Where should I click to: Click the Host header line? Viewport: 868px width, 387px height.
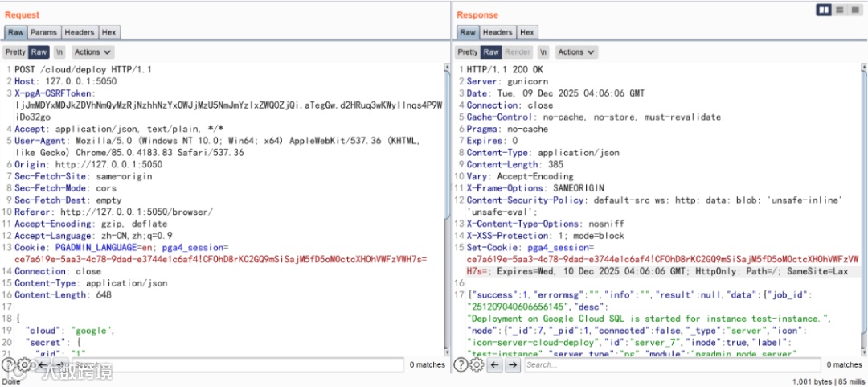[66, 81]
